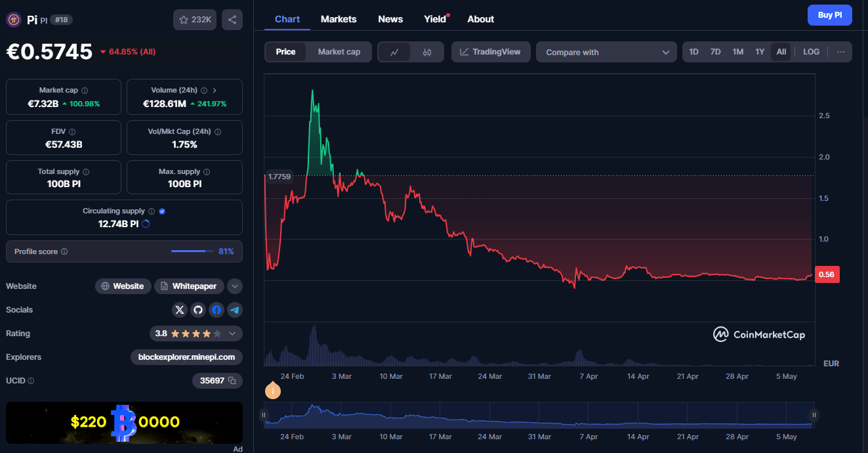Click Volume (24h) info icon
Image resolution: width=868 pixels, height=453 pixels.
204,91
